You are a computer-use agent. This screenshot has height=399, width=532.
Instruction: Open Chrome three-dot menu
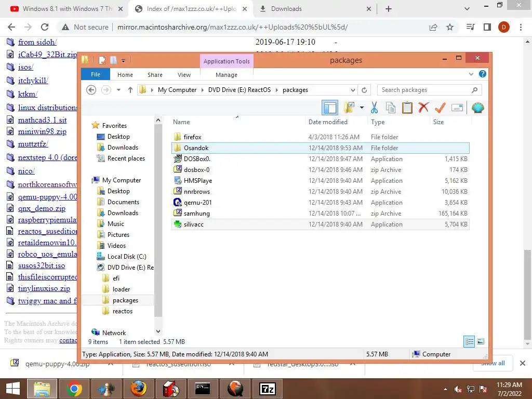click(521, 27)
